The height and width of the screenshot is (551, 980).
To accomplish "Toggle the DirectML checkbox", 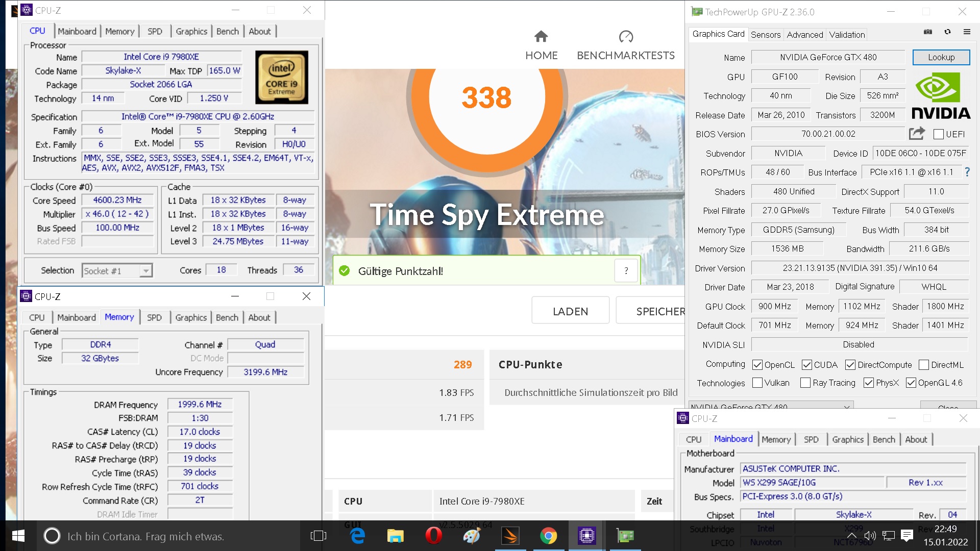I will tap(924, 365).
